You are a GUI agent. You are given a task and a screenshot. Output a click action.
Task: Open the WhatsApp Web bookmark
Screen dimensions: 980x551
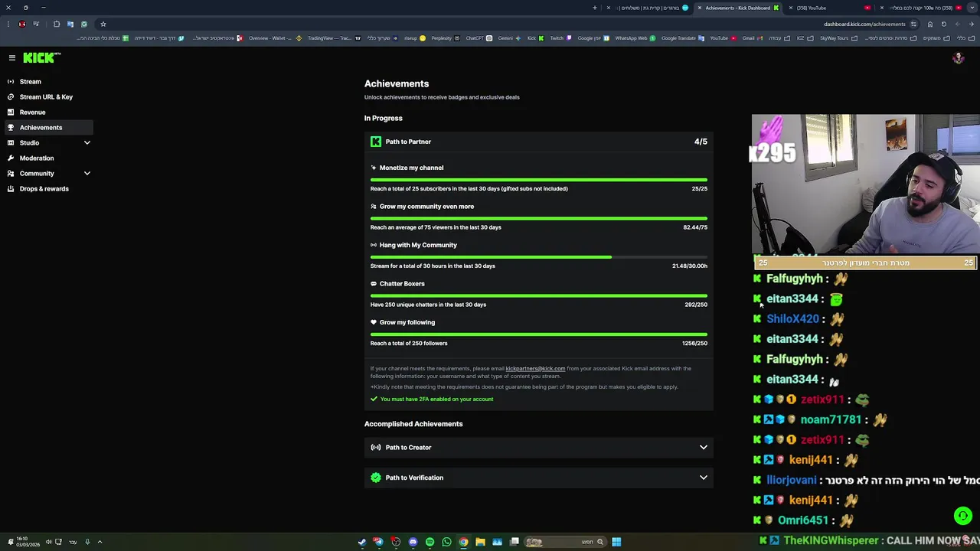point(635,38)
